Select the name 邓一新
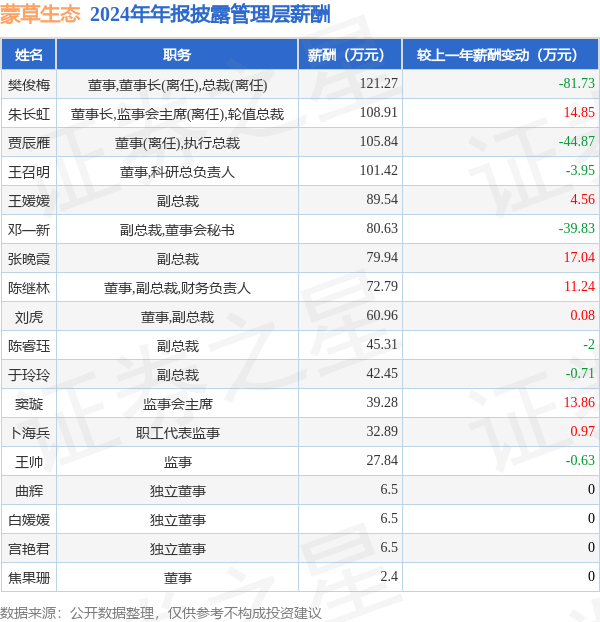Viewport: 600px width, 622px height. click(29, 230)
